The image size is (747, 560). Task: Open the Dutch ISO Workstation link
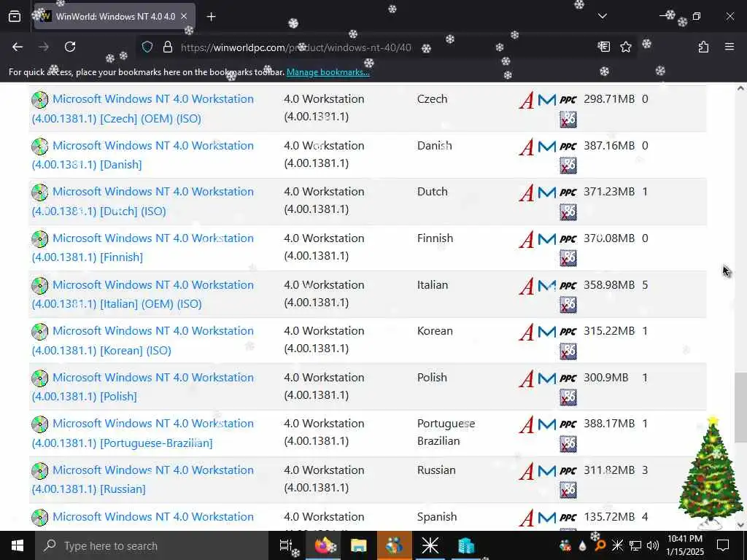142,201
